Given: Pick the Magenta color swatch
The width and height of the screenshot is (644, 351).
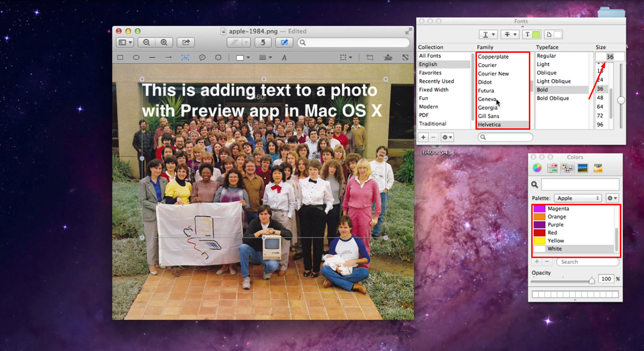Looking at the screenshot, I should tap(539, 208).
